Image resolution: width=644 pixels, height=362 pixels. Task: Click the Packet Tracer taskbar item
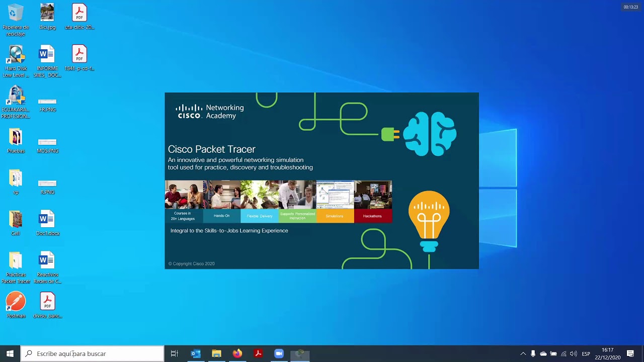(299, 353)
